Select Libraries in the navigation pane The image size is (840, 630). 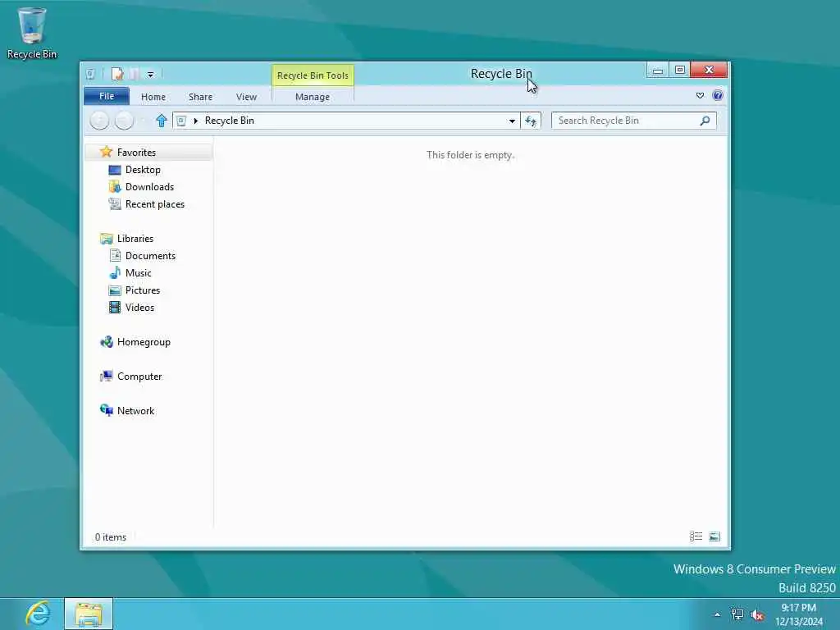click(x=135, y=239)
